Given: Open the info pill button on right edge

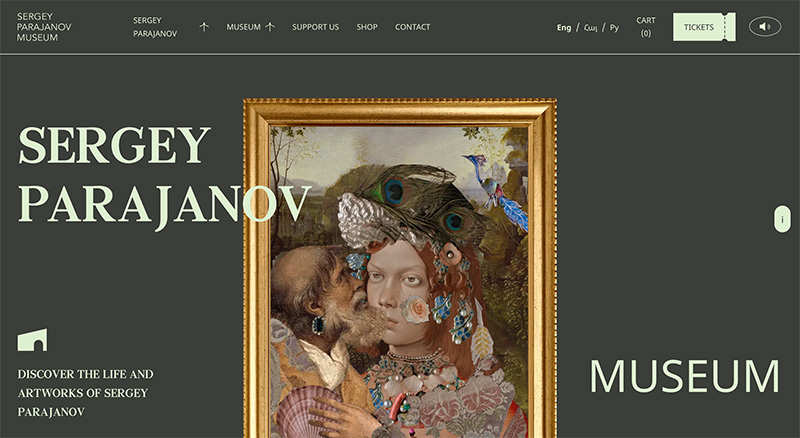Looking at the screenshot, I should pos(782,219).
